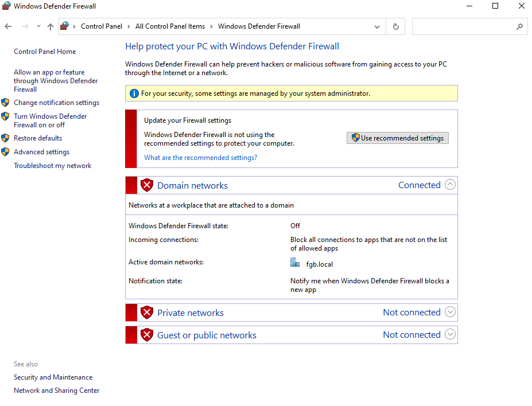Click Update your Firewall settings text
The image size is (532, 406).
[x=188, y=120]
